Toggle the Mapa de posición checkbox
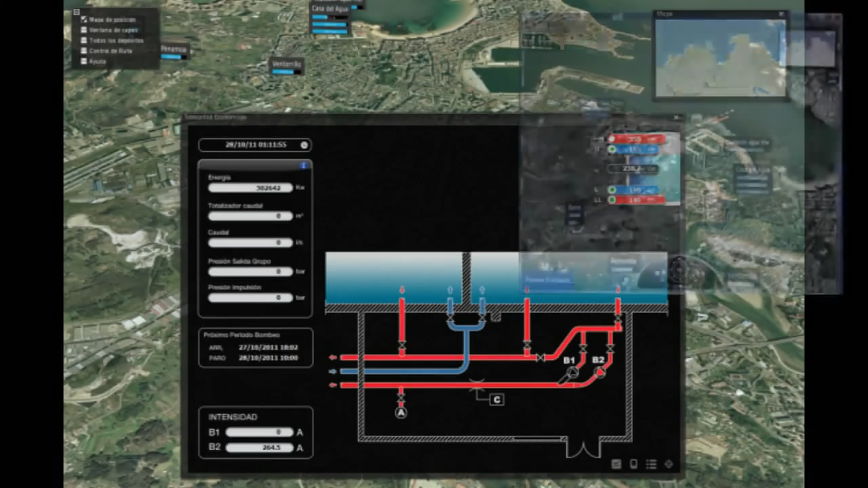 [84, 20]
